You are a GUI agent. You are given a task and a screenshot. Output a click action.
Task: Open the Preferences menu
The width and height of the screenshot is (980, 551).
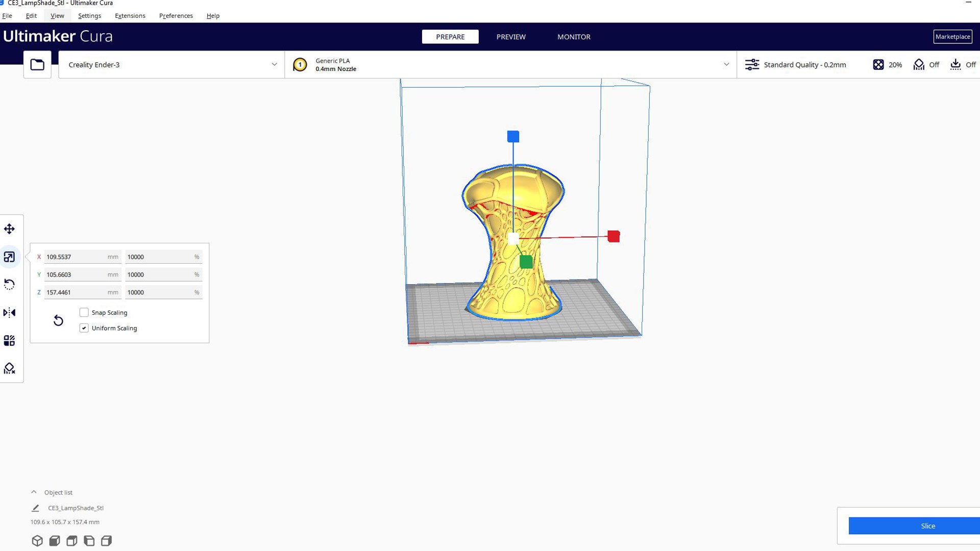pyautogui.click(x=176, y=16)
